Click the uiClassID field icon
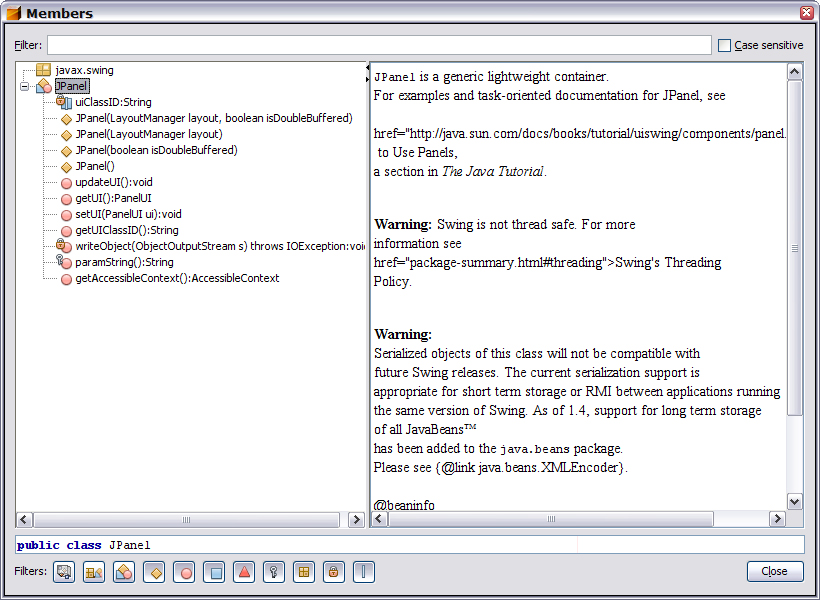This screenshot has width=820, height=600. tap(64, 102)
